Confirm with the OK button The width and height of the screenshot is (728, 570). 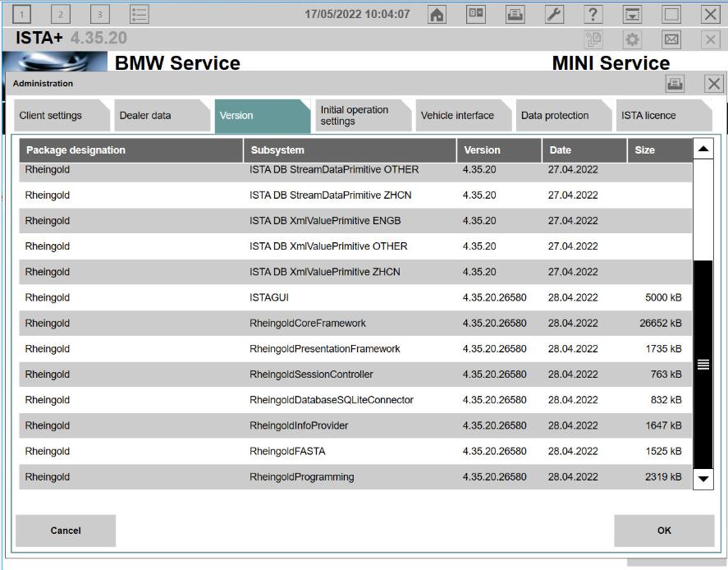click(664, 531)
